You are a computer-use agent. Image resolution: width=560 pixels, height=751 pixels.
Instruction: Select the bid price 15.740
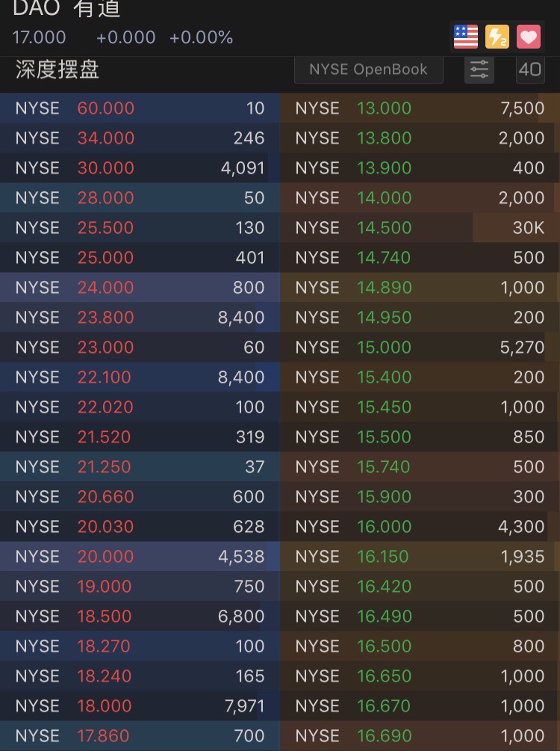384,466
